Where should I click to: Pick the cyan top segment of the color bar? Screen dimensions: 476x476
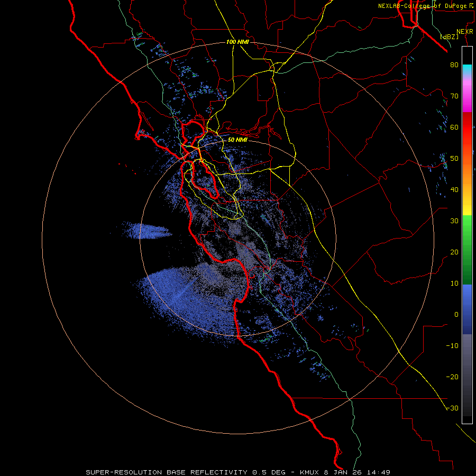[x=467, y=70]
